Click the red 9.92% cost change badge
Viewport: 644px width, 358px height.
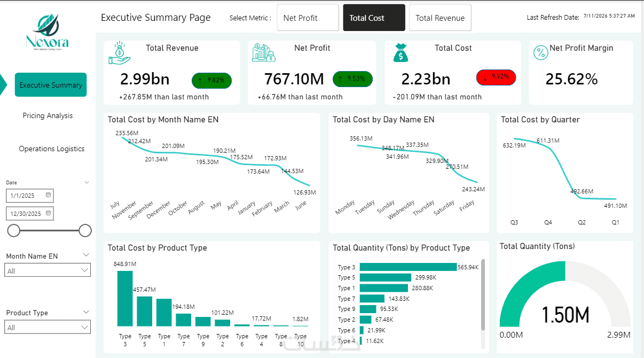(496, 77)
